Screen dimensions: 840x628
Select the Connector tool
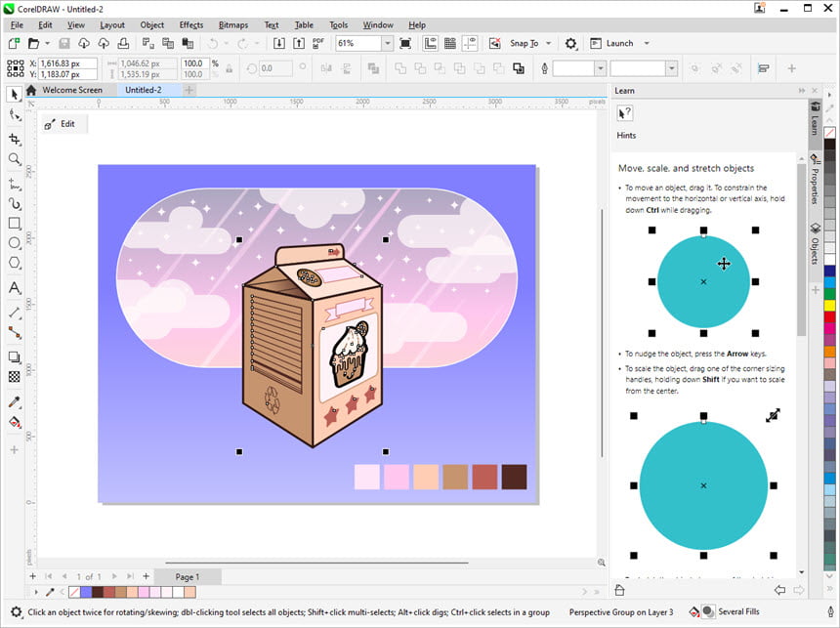coord(15,333)
